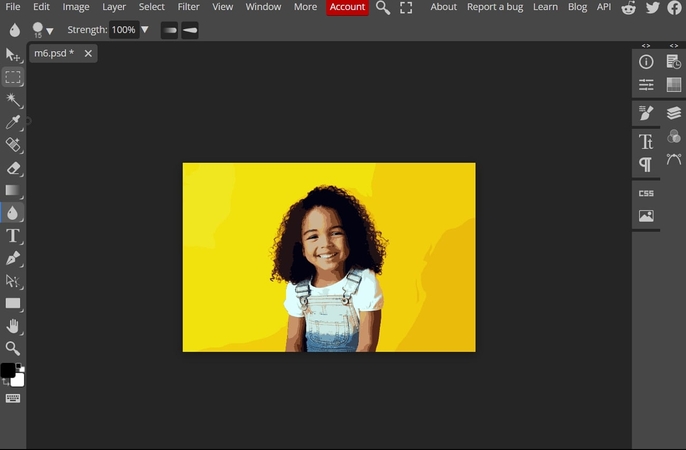Open the Properties sliders panel icon

coord(646,84)
